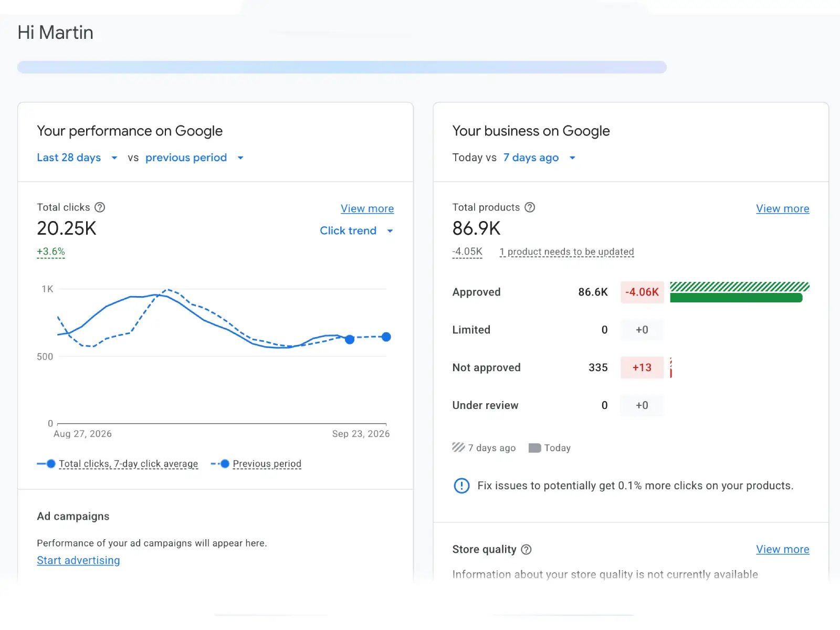Viewport: 840px width, 630px height.
Task: Open the previous period comparison dropdown
Action: pyautogui.click(x=195, y=157)
